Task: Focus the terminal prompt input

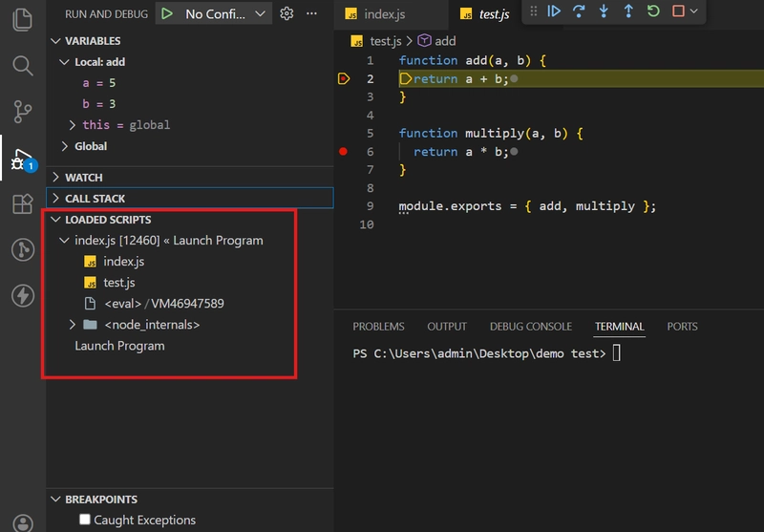Action: (x=616, y=353)
